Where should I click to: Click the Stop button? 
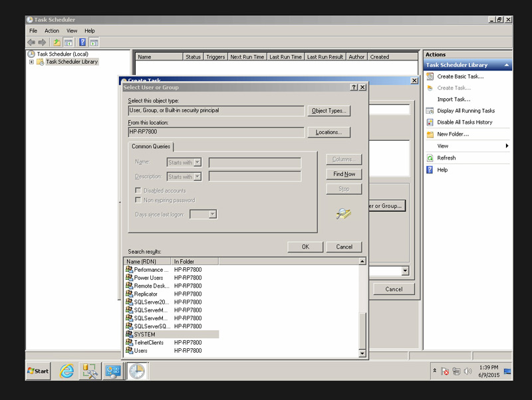[344, 189]
